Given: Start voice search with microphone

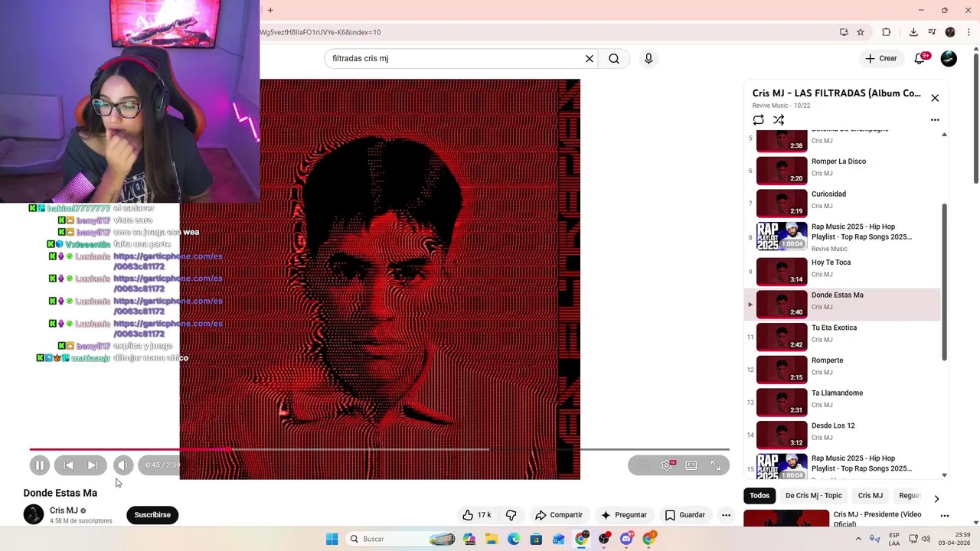Looking at the screenshot, I should (648, 59).
